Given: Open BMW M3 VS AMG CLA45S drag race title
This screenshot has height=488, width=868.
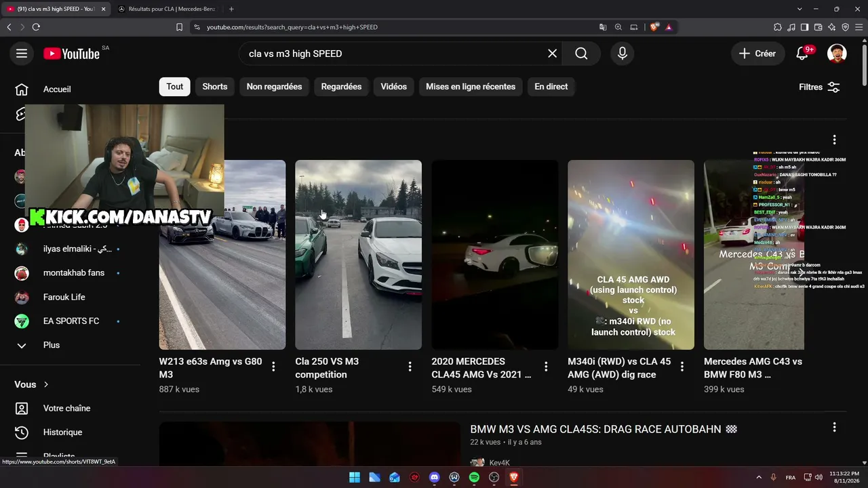Looking at the screenshot, I should (x=604, y=429).
